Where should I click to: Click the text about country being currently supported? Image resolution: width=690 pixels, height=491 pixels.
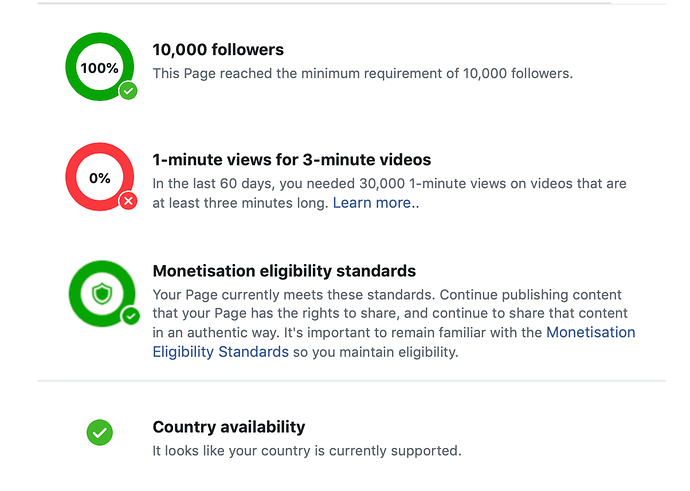[x=307, y=451]
